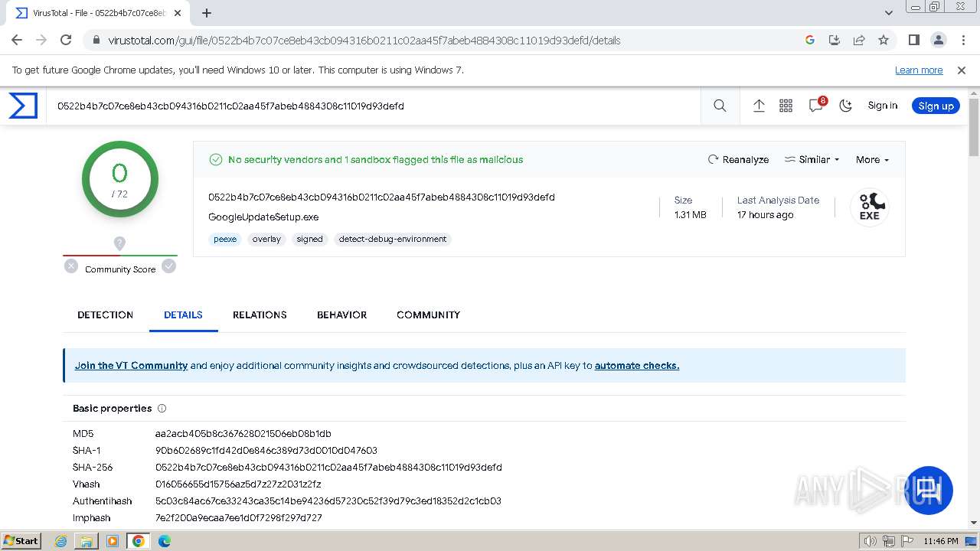Share this page icon
The height and width of the screenshot is (551, 980).
click(859, 41)
